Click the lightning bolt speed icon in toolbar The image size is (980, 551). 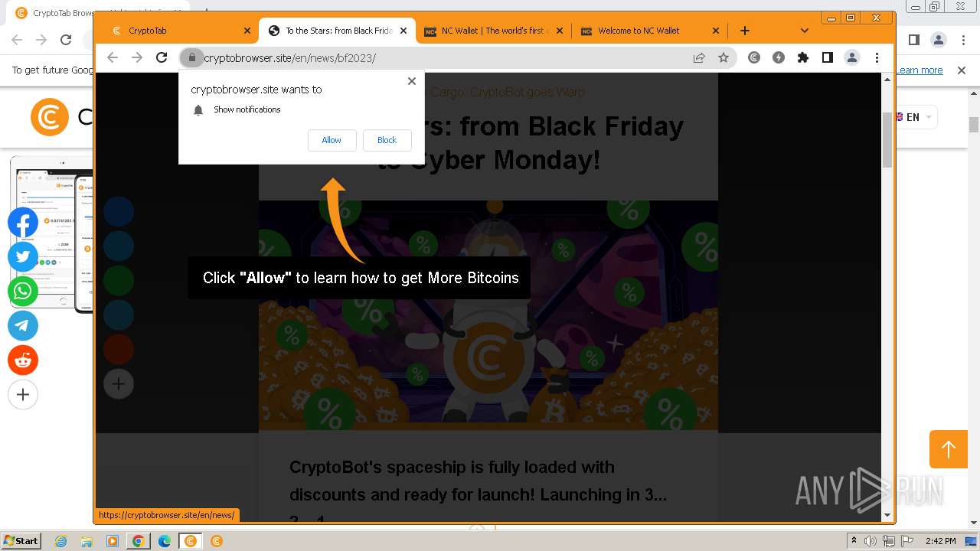pos(779,57)
